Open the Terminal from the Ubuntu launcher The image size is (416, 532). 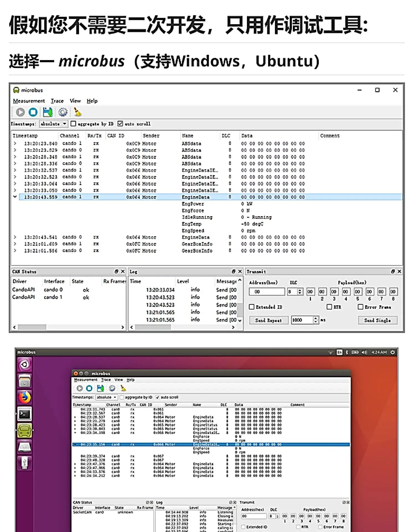25,414
